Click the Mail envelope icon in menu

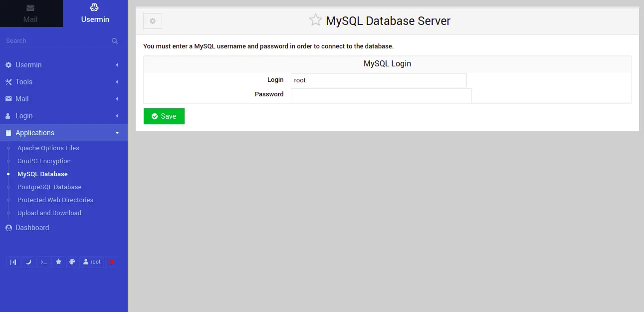coord(8,99)
